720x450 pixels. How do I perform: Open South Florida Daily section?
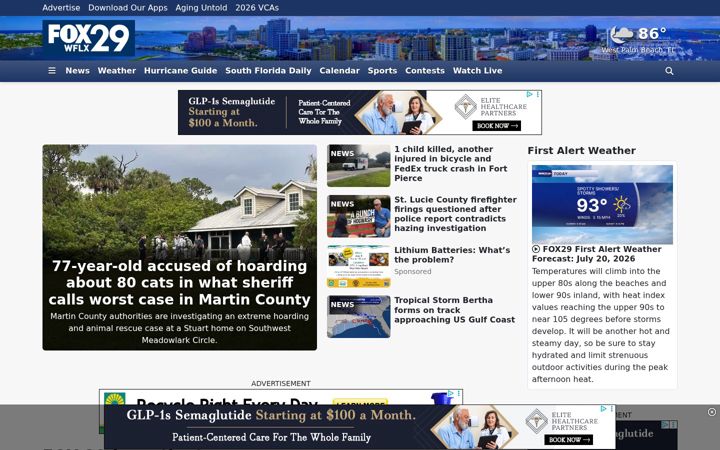[x=268, y=71]
